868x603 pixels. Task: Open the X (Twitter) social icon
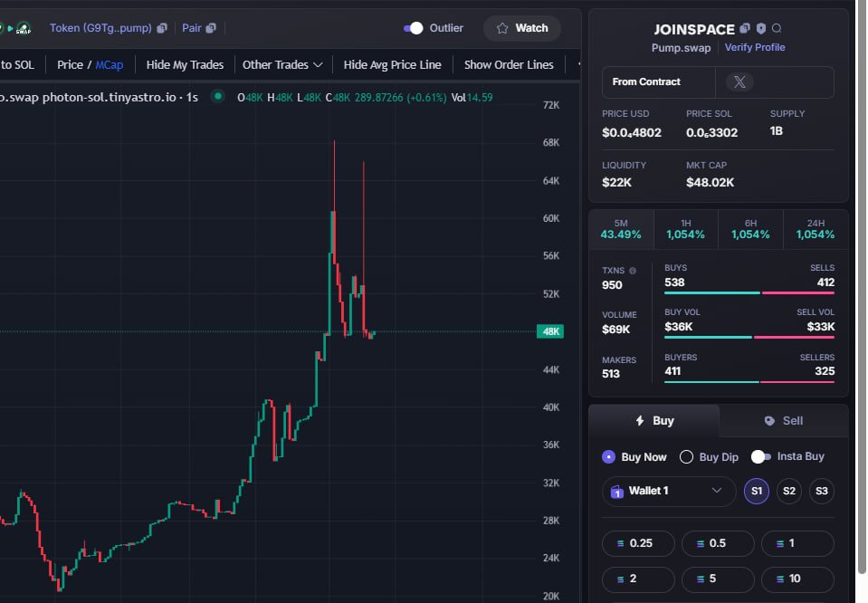[x=739, y=82]
